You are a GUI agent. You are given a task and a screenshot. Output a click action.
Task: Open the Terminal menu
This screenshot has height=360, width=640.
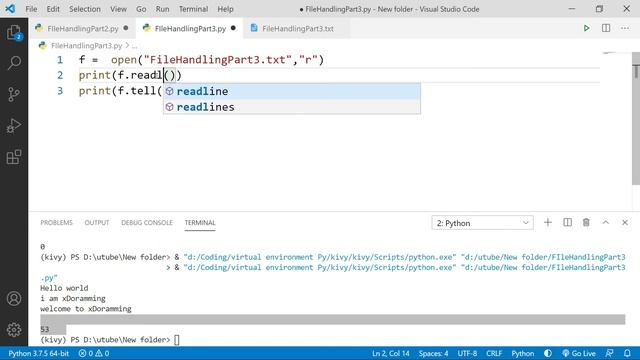tap(193, 9)
